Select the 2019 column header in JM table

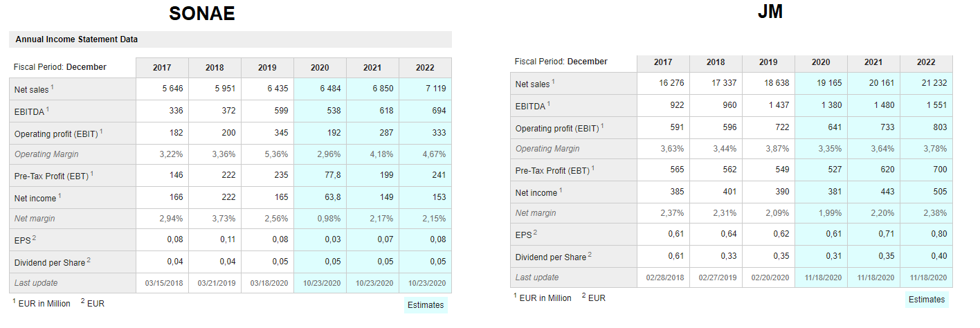pyautogui.click(x=768, y=62)
